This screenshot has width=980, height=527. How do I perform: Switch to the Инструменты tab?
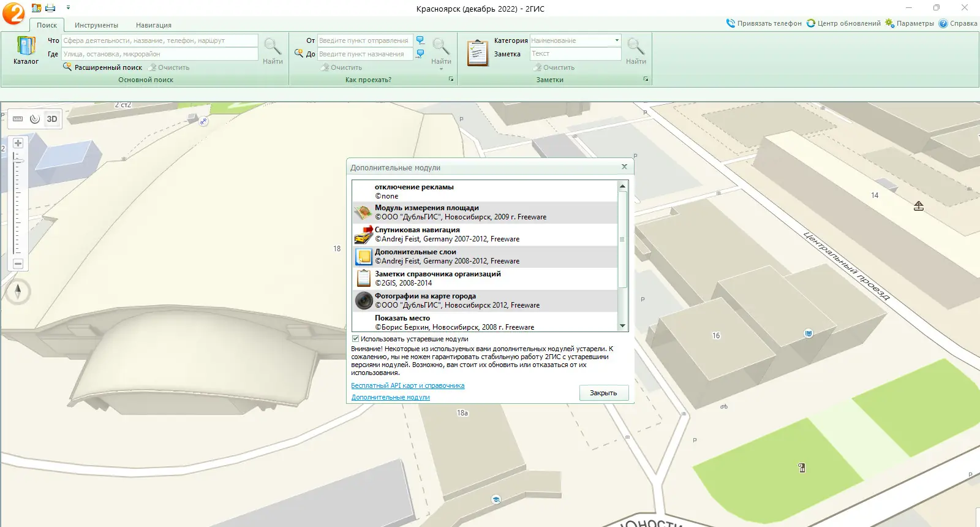tap(96, 25)
